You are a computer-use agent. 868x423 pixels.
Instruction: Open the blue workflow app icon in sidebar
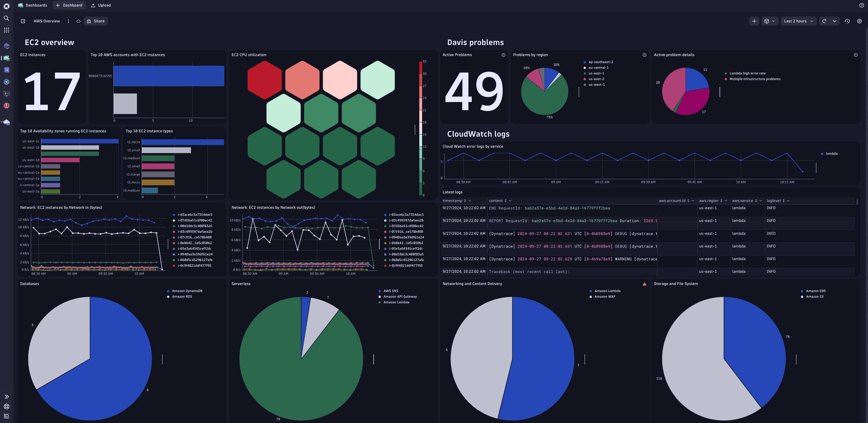pyautogui.click(x=6, y=70)
